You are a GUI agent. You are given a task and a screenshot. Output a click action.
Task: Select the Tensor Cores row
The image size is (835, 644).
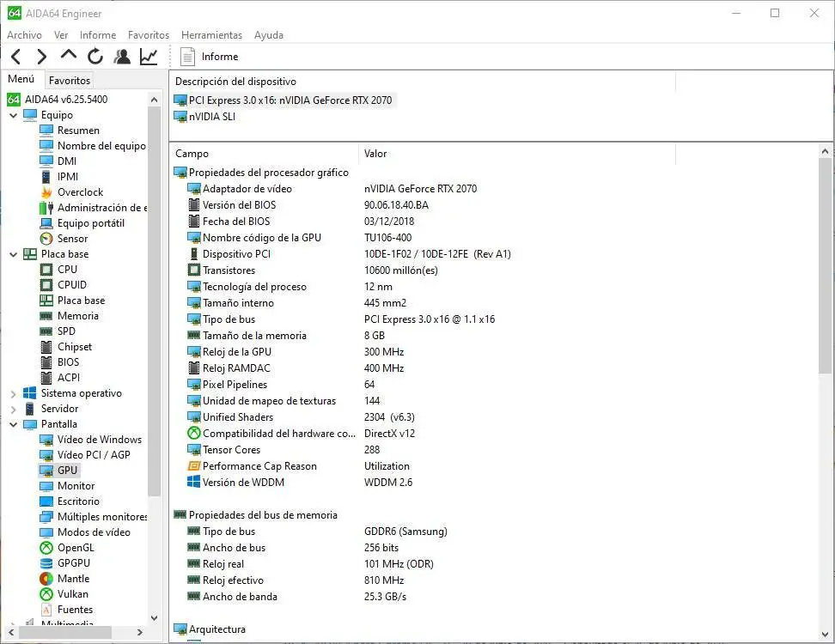tap(231, 450)
